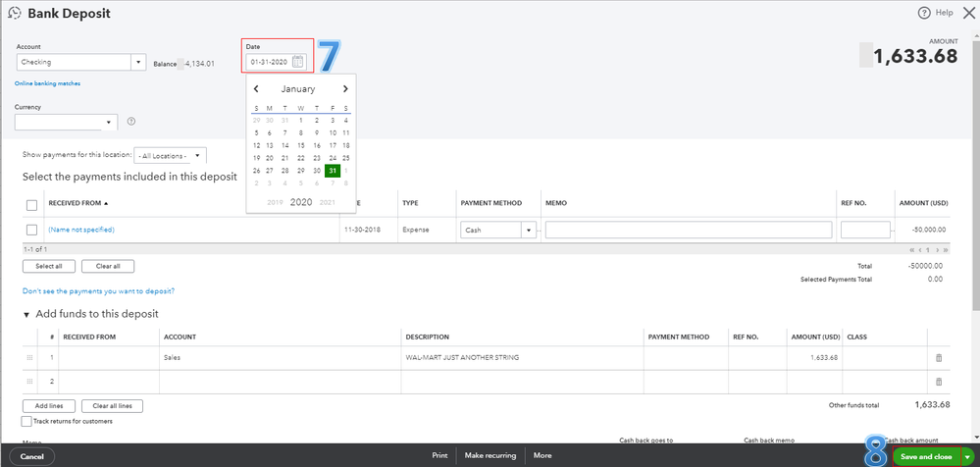Click the Payment Method column header in payments table

pyautogui.click(x=490, y=204)
